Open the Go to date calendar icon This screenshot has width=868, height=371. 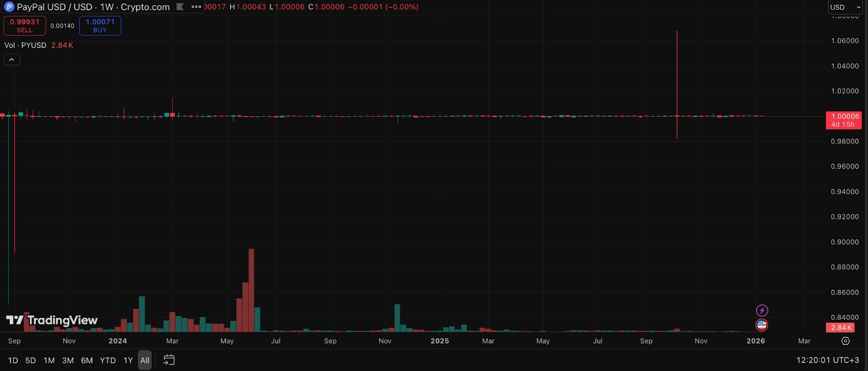click(x=169, y=360)
